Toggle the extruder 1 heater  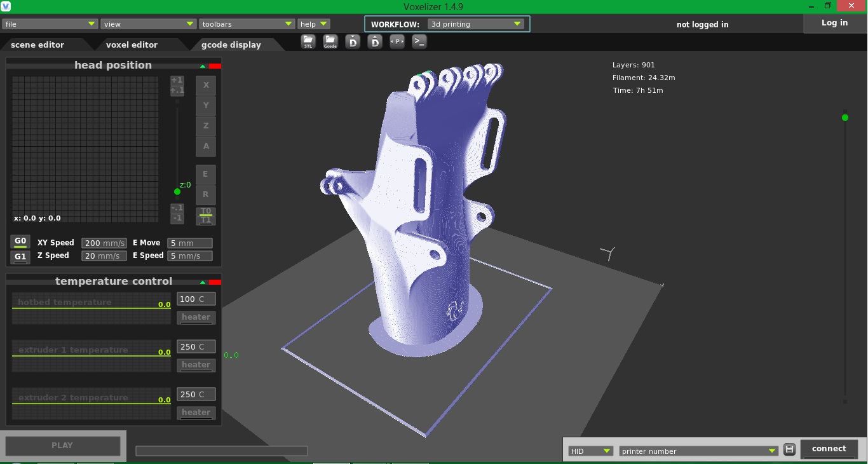click(196, 365)
